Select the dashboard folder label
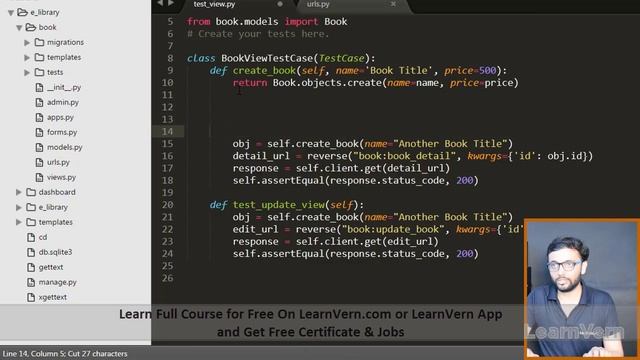 click(57, 192)
